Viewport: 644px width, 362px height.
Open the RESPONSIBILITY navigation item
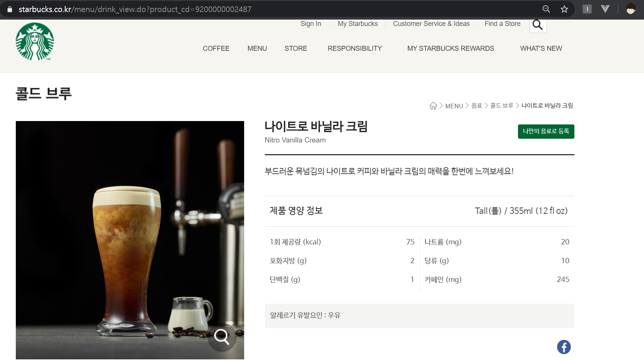tap(355, 48)
